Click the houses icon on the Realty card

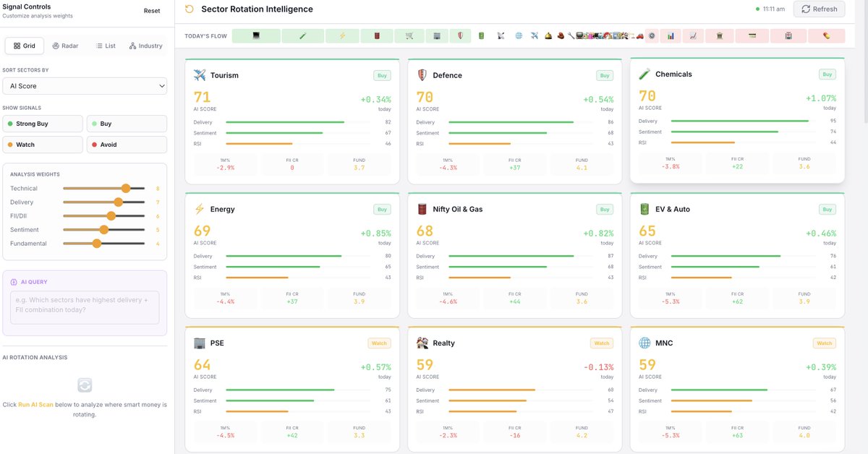422,343
